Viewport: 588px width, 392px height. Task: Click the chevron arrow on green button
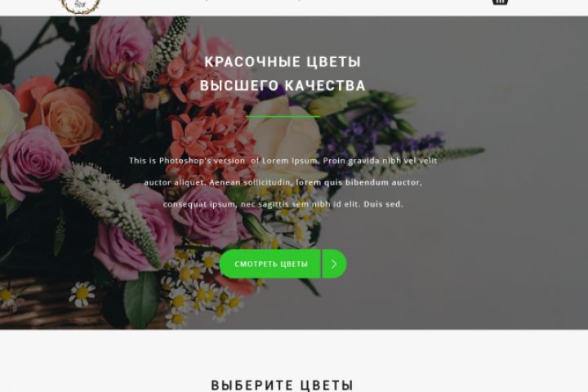334,264
